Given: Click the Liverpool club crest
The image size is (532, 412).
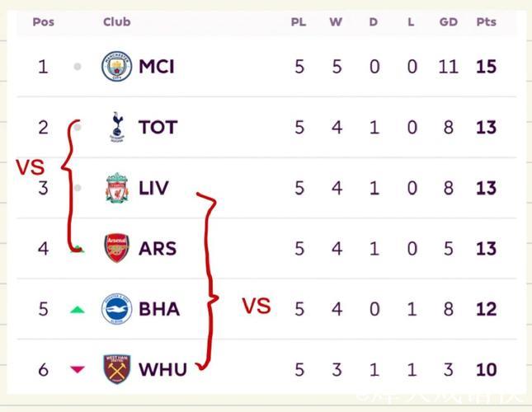Looking at the screenshot, I should click(116, 188).
